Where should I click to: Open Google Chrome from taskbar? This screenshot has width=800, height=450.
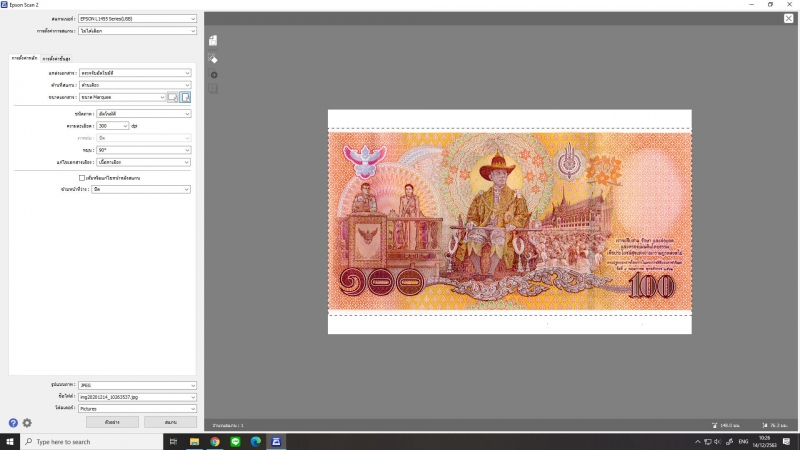tap(215, 441)
